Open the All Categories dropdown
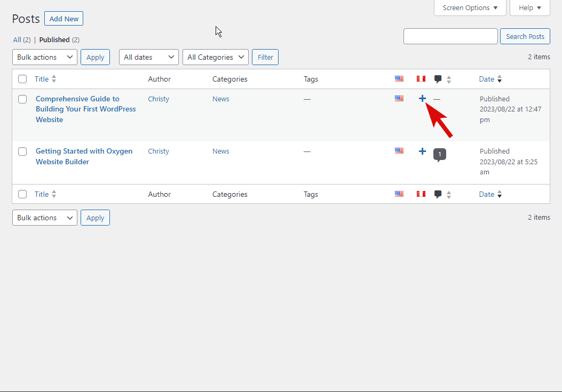 pos(216,57)
